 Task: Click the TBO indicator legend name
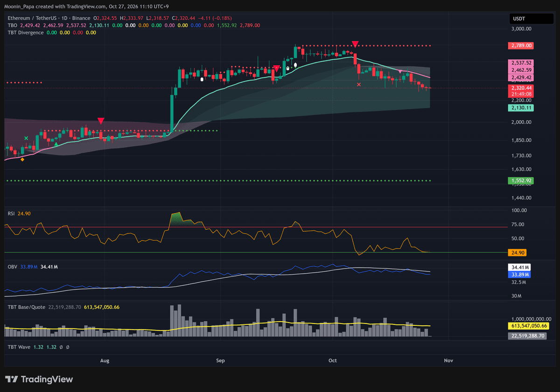point(13,25)
